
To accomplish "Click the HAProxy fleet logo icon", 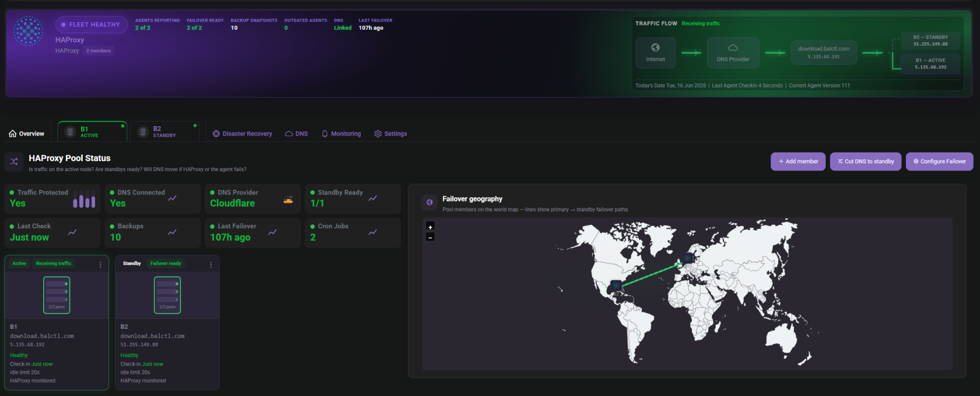I will point(28,31).
